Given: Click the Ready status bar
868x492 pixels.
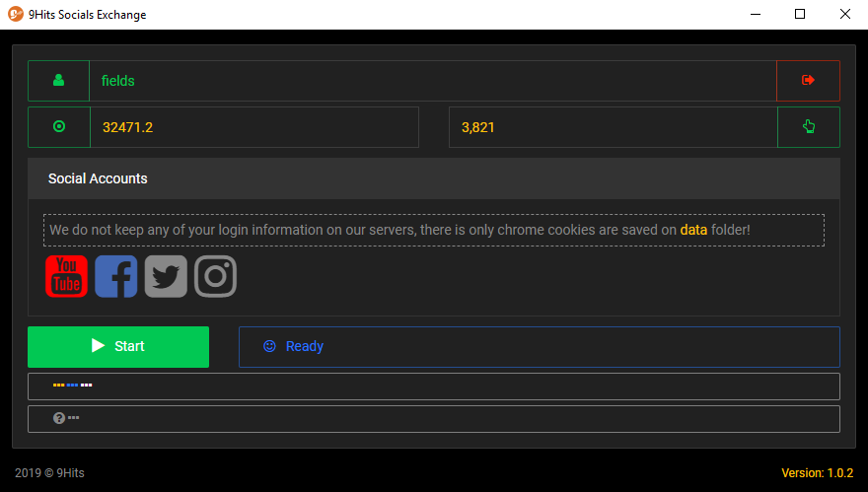Looking at the screenshot, I should [x=540, y=347].
